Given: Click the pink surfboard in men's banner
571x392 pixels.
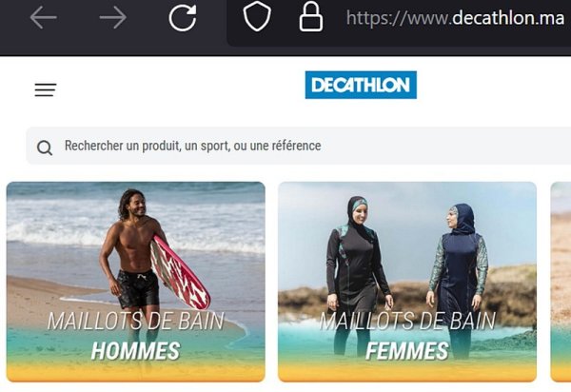Looking at the screenshot, I should (x=180, y=273).
